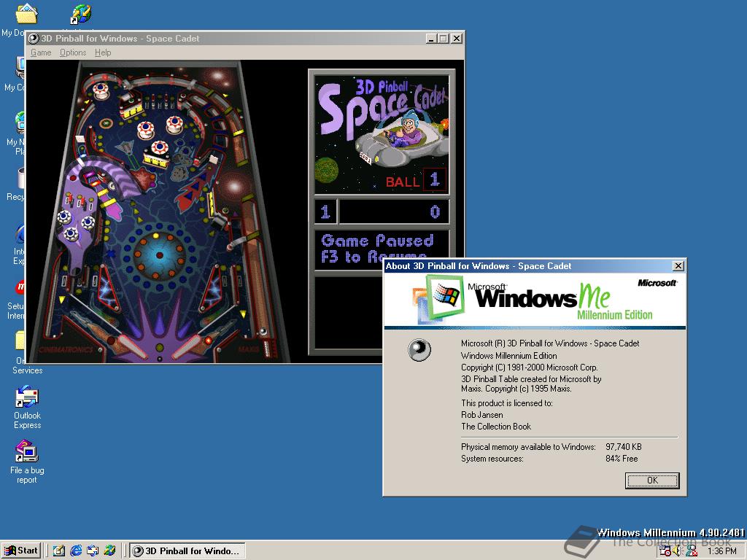Open the Start menu
This screenshot has width=747, height=560.
pos(21,551)
